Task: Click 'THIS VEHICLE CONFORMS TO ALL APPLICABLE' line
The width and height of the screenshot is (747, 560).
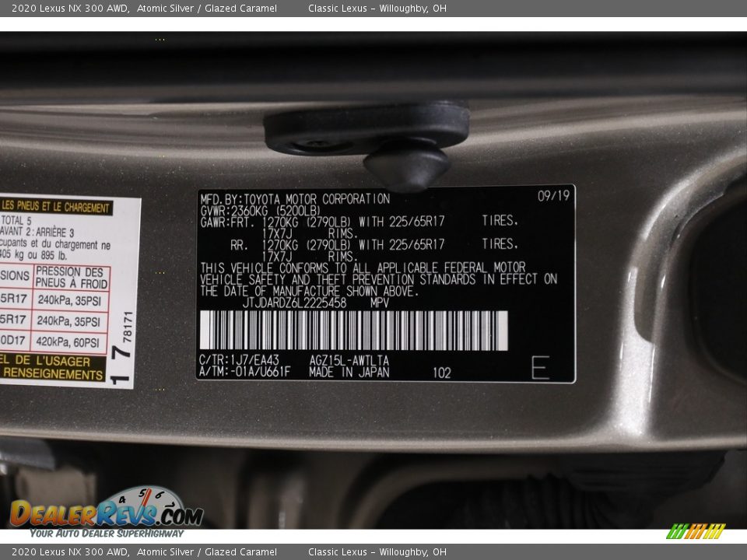Action: [x=363, y=268]
